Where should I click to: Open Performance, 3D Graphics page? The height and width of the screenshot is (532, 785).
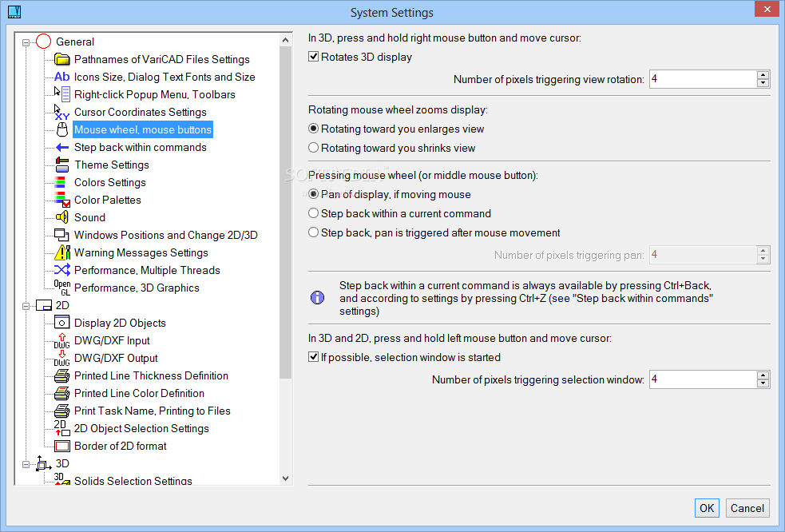click(137, 288)
